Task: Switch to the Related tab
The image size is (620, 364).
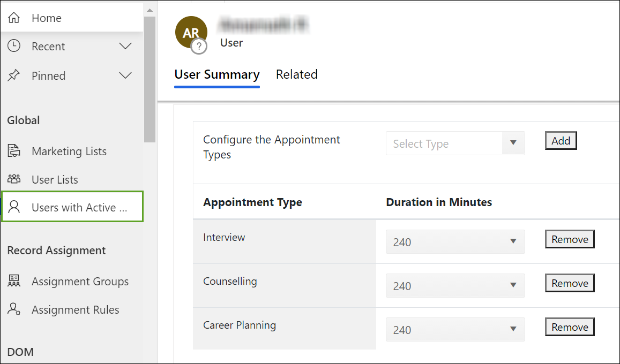Action: pos(296,74)
